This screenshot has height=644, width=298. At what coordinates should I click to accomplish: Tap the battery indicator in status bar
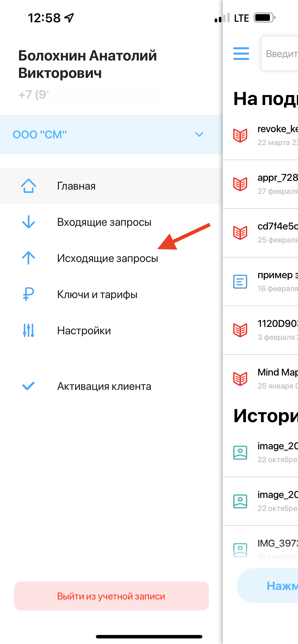(x=265, y=18)
